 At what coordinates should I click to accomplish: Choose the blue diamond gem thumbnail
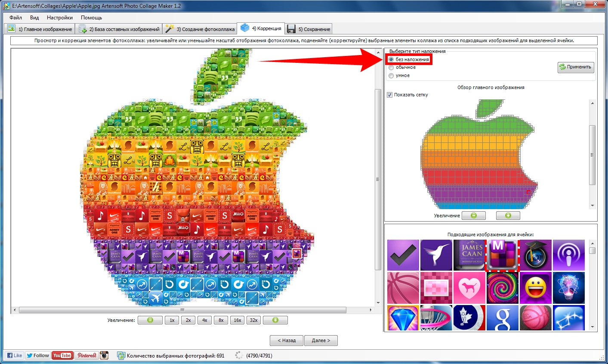403,318
